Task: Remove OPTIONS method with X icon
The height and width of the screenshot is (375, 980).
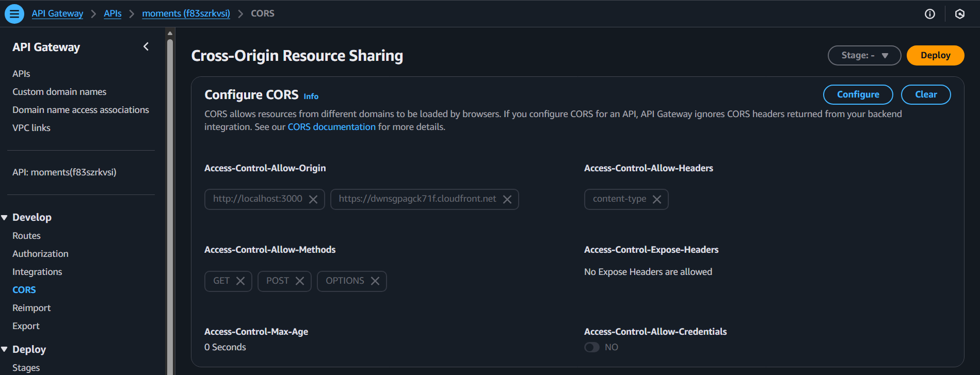Action: (375, 281)
